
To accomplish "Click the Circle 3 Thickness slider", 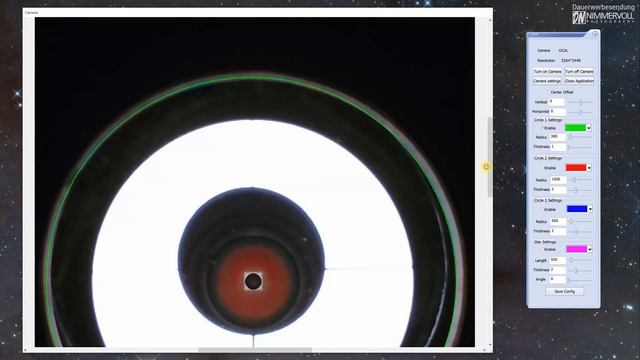I will (x=580, y=232).
